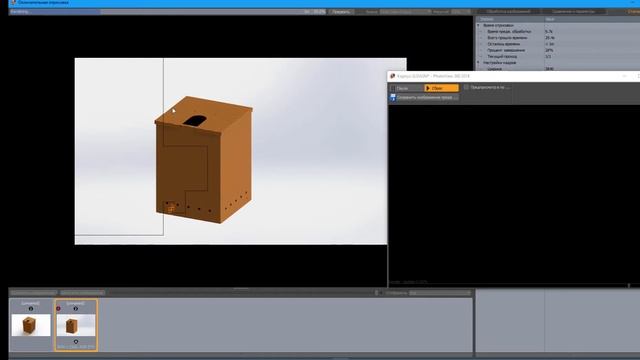
Task: Open the Отобразить dropdown in thumbnail panel
Action: [x=440, y=293]
